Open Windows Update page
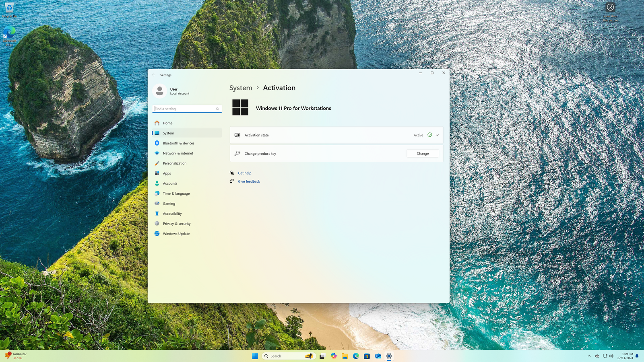The width and height of the screenshot is (644, 362). click(x=187, y=234)
